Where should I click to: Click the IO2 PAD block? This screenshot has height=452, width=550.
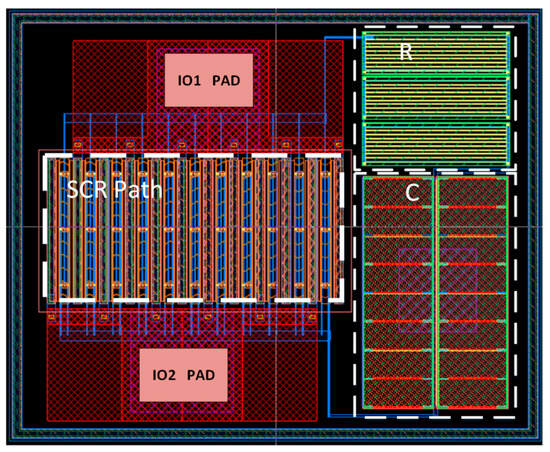pyautogui.click(x=183, y=375)
